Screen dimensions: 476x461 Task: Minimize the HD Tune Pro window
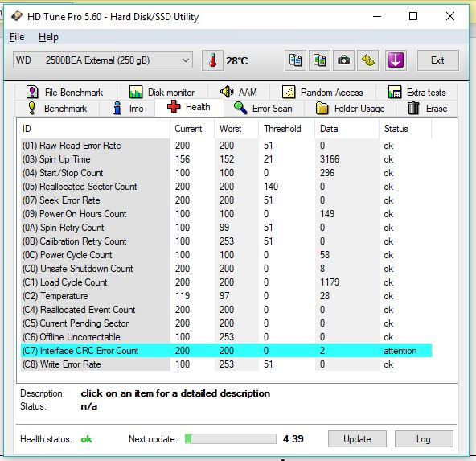(x=377, y=16)
